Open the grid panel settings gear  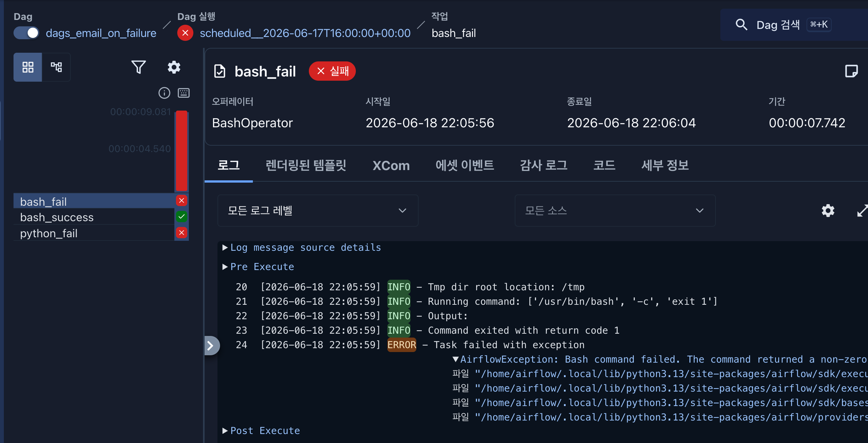[x=174, y=67]
